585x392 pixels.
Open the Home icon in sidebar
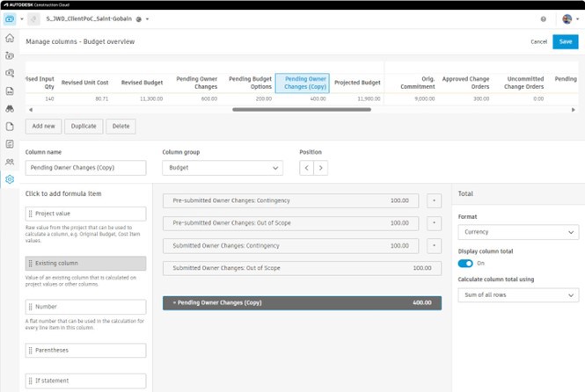point(10,38)
